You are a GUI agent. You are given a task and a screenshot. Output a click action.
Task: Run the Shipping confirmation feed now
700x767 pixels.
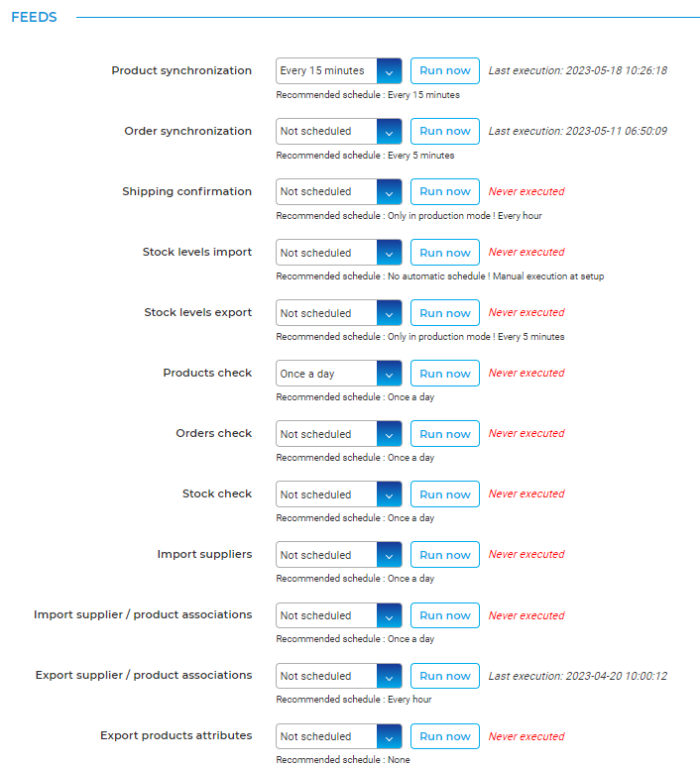pyautogui.click(x=445, y=192)
